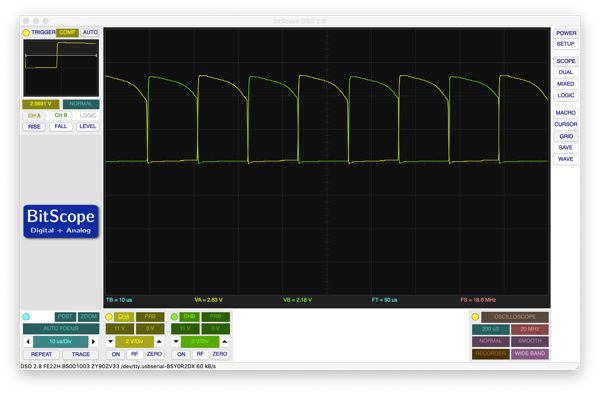Screen dimensions: 600x394
Task: Click the yellow channel A indicator light
Action: point(109,317)
